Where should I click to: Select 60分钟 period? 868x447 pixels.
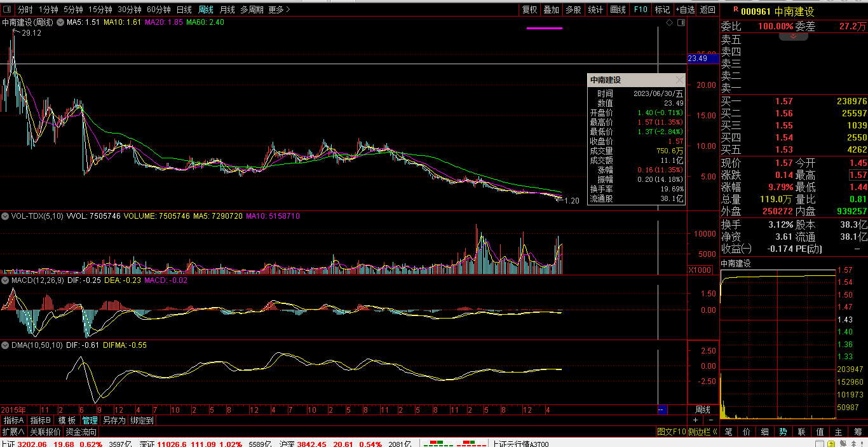click(x=159, y=10)
